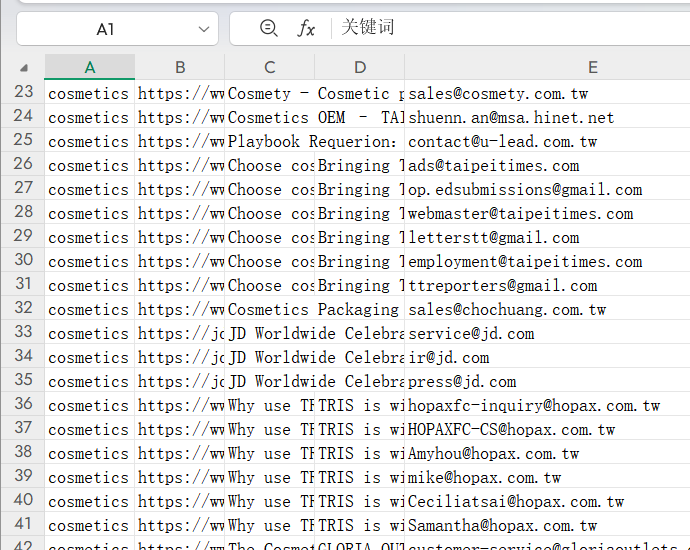The width and height of the screenshot is (690, 550).
Task: Select row 26 header
Action: click(x=23, y=164)
